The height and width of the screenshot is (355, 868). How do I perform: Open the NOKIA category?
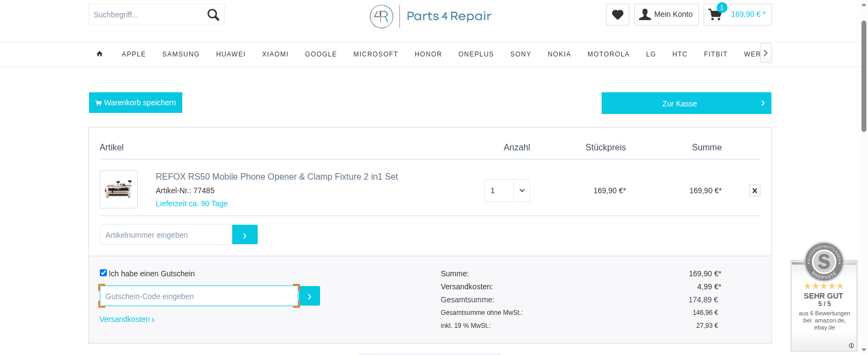point(559,54)
